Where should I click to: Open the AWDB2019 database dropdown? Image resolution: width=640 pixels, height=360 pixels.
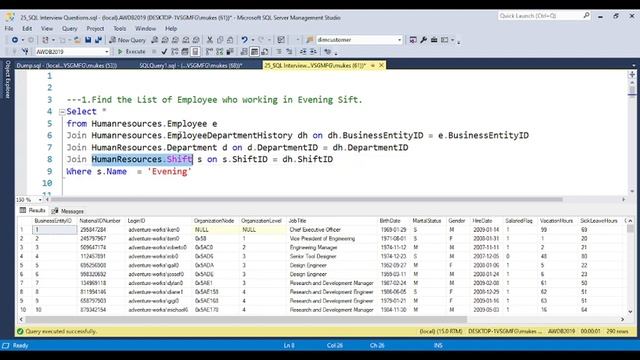(107, 52)
